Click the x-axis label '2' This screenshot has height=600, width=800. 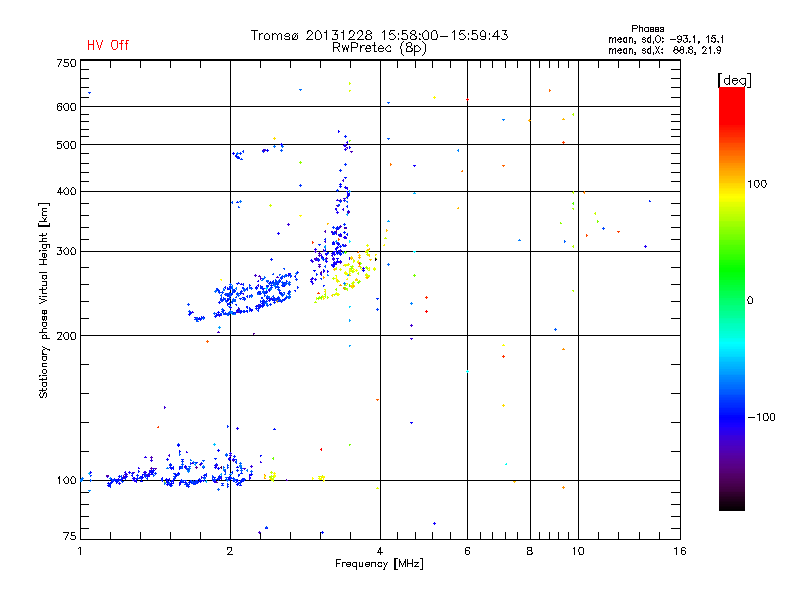230,551
